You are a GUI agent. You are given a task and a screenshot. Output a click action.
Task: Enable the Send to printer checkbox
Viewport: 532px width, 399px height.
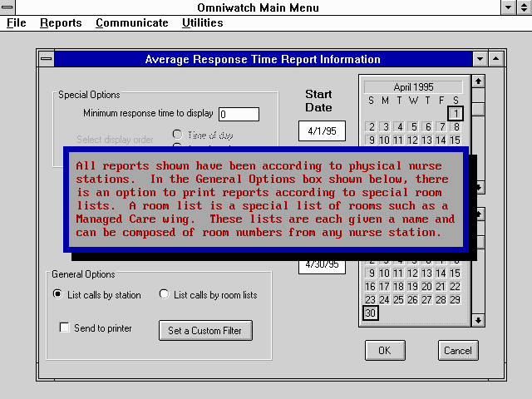point(65,328)
